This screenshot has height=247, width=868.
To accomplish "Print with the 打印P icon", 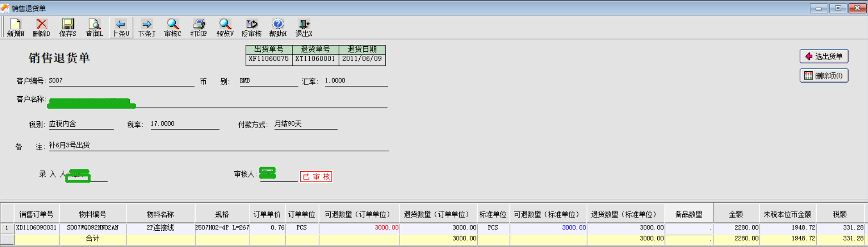I will [198, 28].
